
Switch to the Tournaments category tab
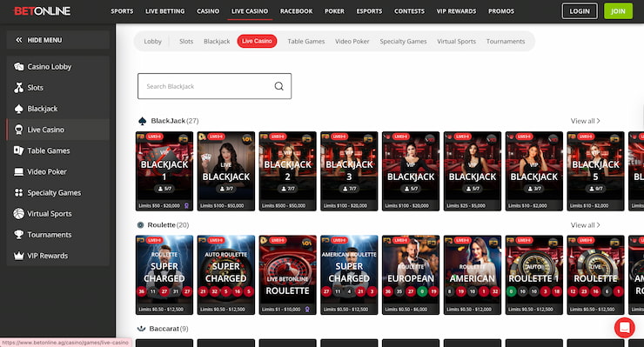pos(506,41)
